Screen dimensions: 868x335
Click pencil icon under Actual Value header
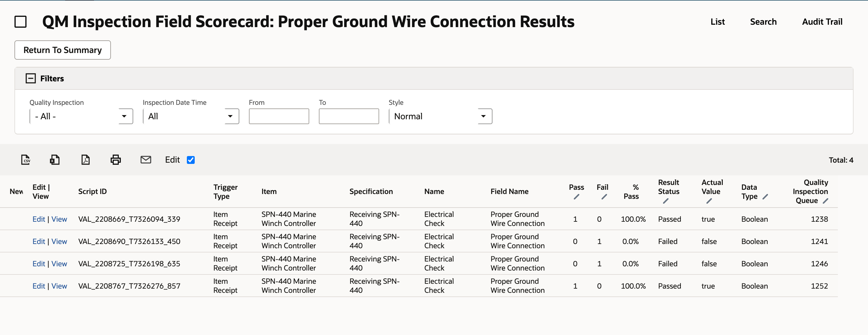pos(709,201)
